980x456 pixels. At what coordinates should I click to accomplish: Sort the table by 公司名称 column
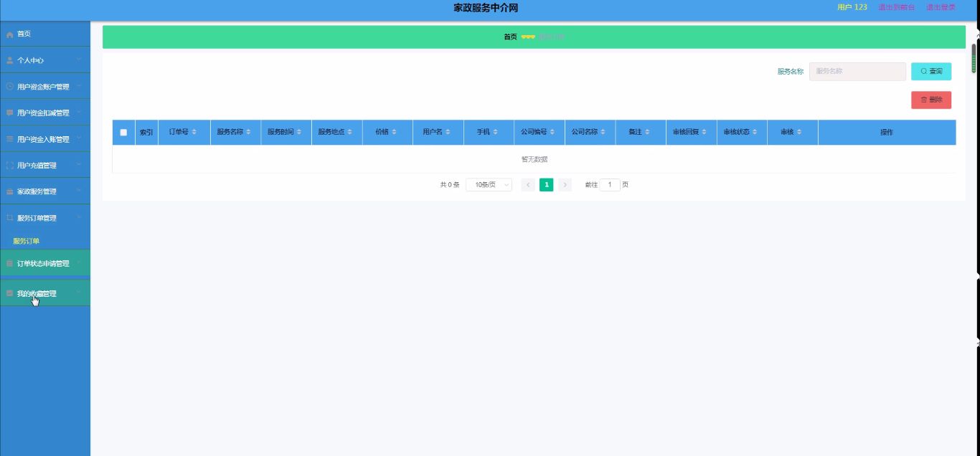coord(603,132)
